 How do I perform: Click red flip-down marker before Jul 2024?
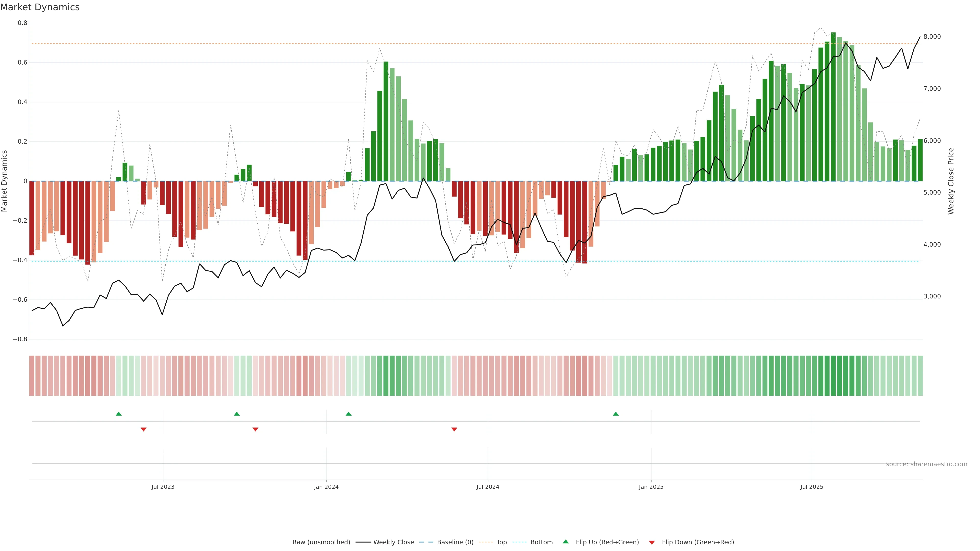[x=454, y=429]
